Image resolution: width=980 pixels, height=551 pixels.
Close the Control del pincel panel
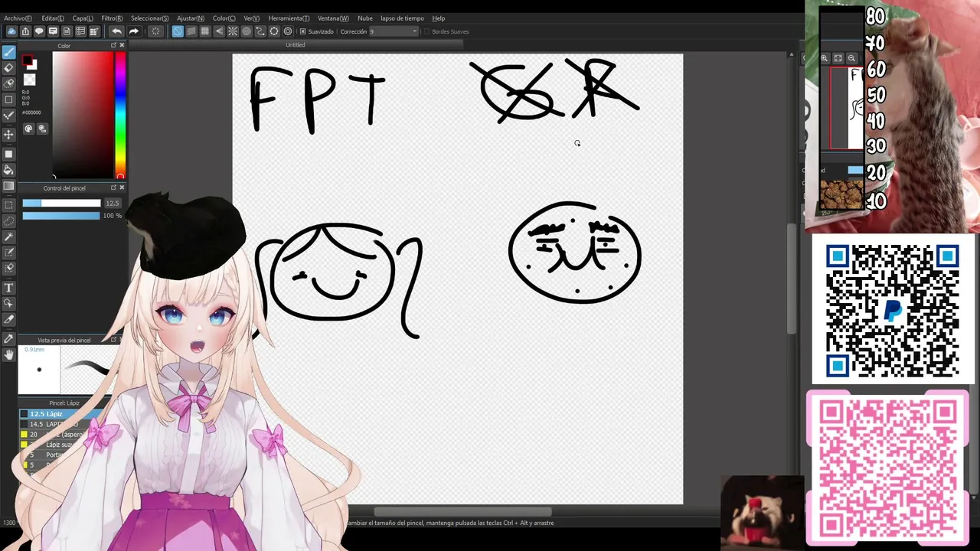(122, 187)
